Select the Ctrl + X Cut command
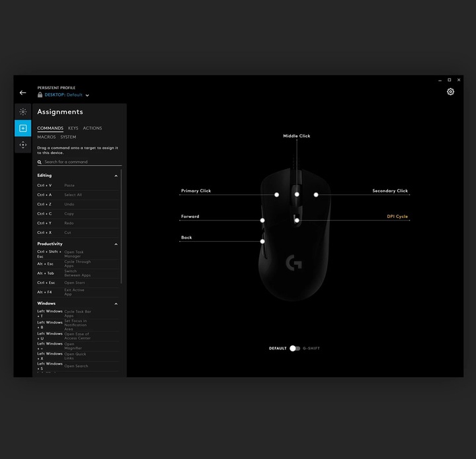This screenshot has height=459, width=476. pyautogui.click(x=78, y=232)
